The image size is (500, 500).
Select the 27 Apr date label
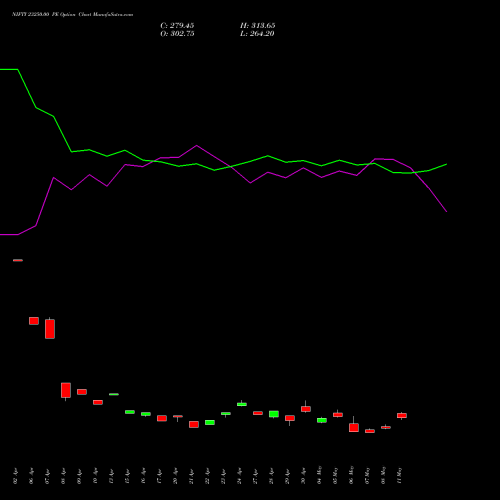coord(255,476)
